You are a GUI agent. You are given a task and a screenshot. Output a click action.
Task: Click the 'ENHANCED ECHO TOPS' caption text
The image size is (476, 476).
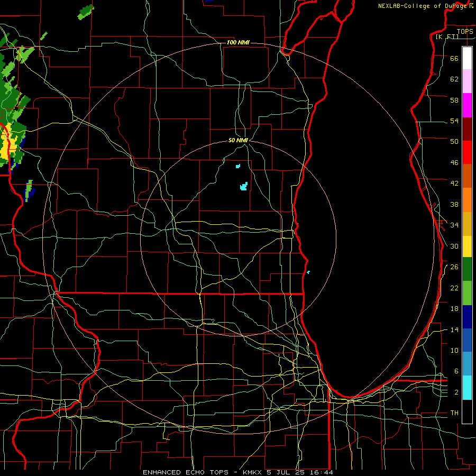185,472
